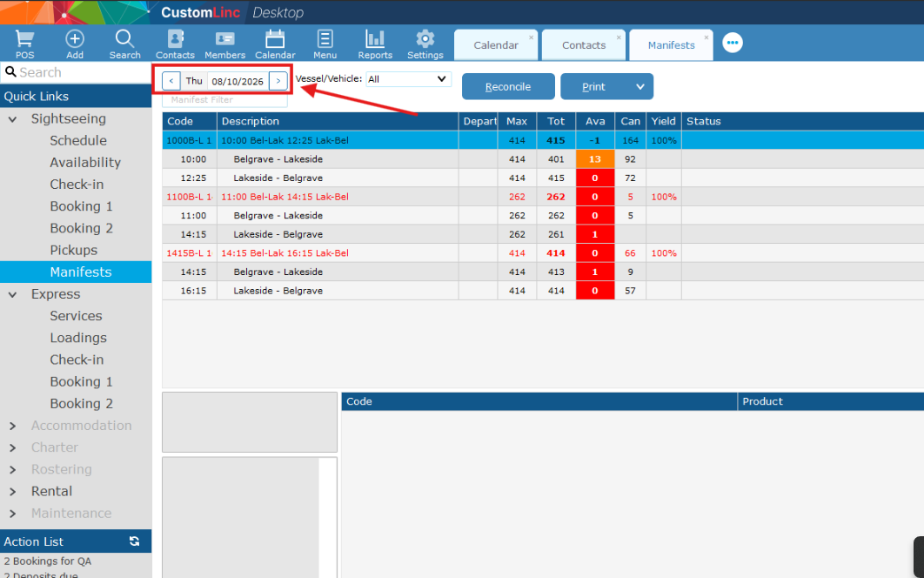Click the sidebar Search field

[76, 72]
